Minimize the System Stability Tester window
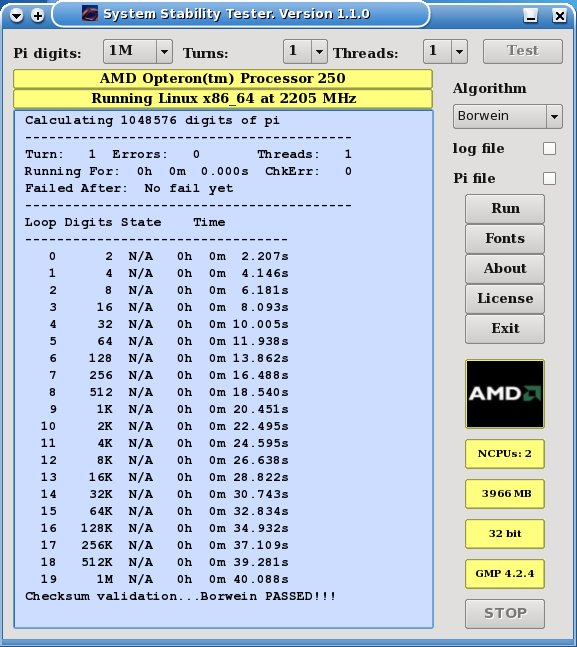This screenshot has width=577, height=647. pos(530,16)
